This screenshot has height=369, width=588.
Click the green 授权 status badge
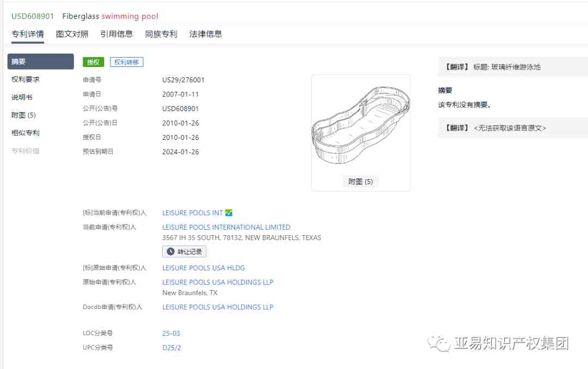(x=94, y=62)
